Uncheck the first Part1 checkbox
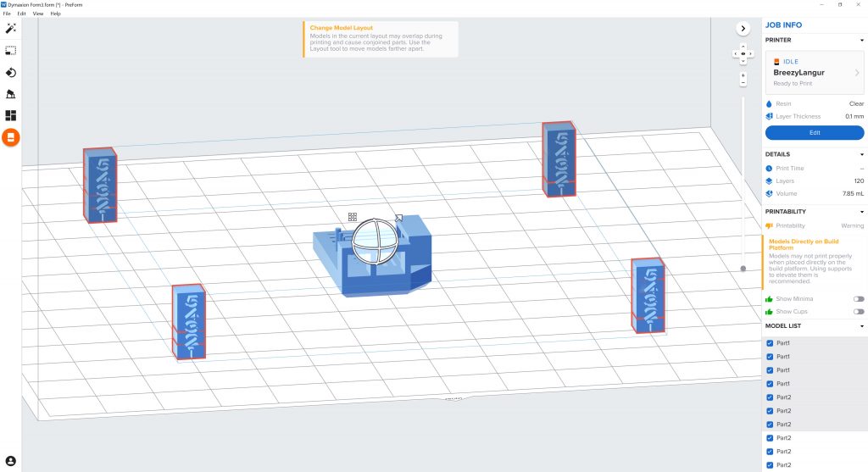The image size is (868, 472). (770, 343)
